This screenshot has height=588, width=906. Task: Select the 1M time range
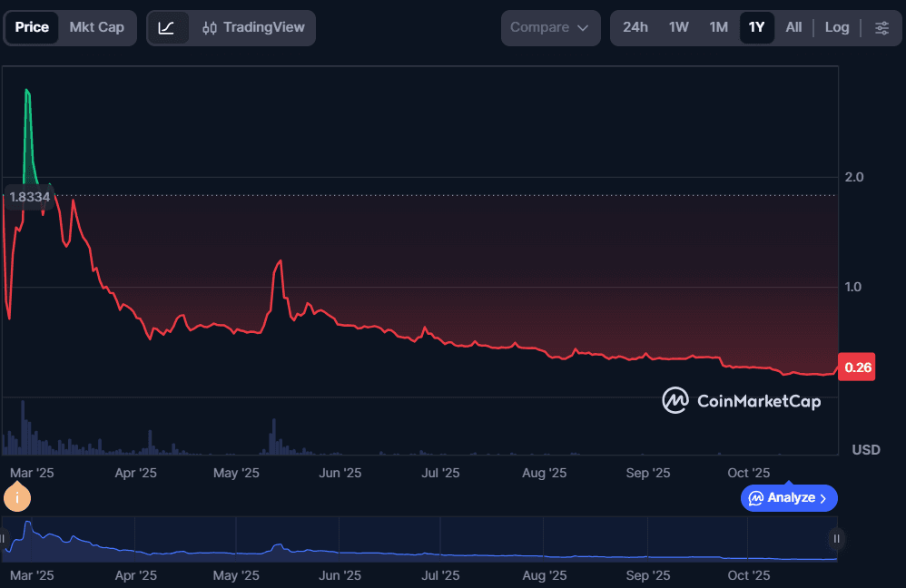click(718, 27)
